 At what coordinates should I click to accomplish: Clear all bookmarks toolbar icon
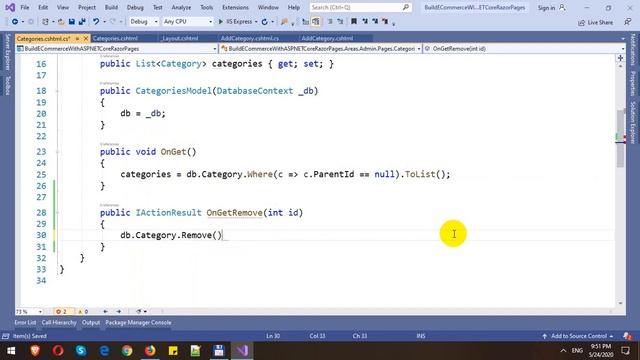click(385, 22)
